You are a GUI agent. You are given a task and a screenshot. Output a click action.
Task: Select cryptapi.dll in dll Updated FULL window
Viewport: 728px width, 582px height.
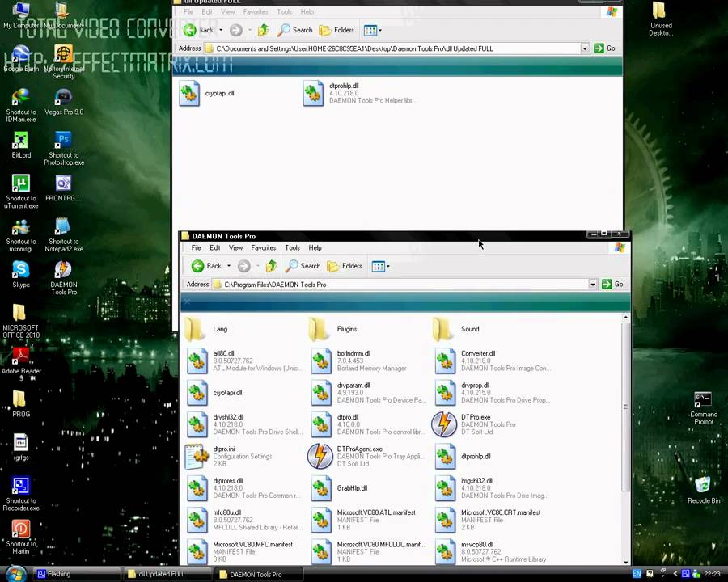[x=206, y=93]
